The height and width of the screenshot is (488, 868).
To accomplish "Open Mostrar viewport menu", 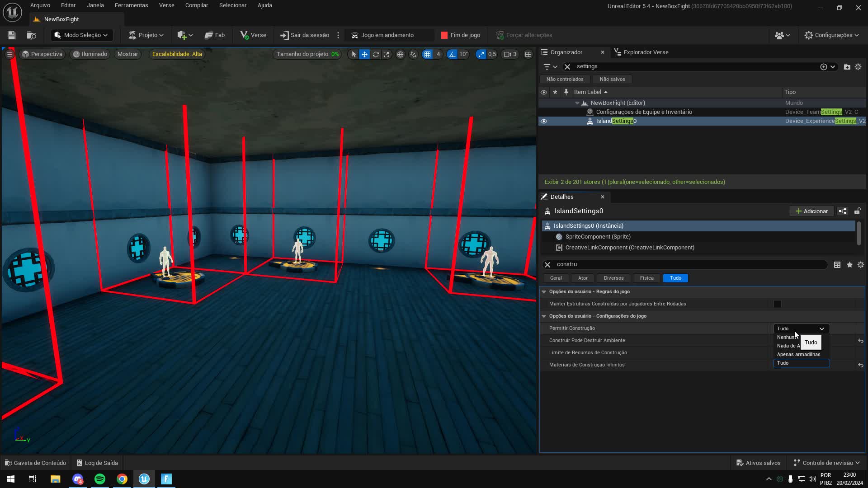I will (127, 54).
